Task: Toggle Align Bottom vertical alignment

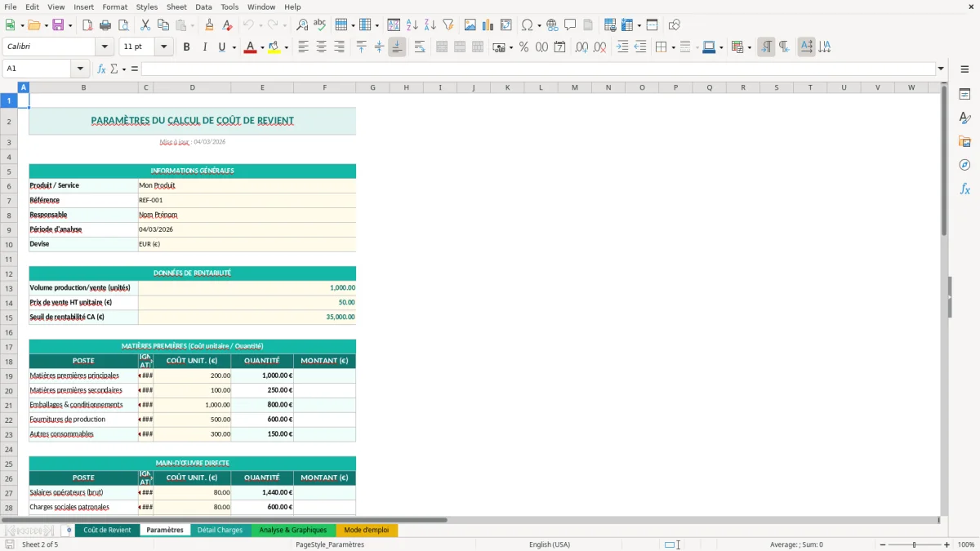Action: point(397,47)
